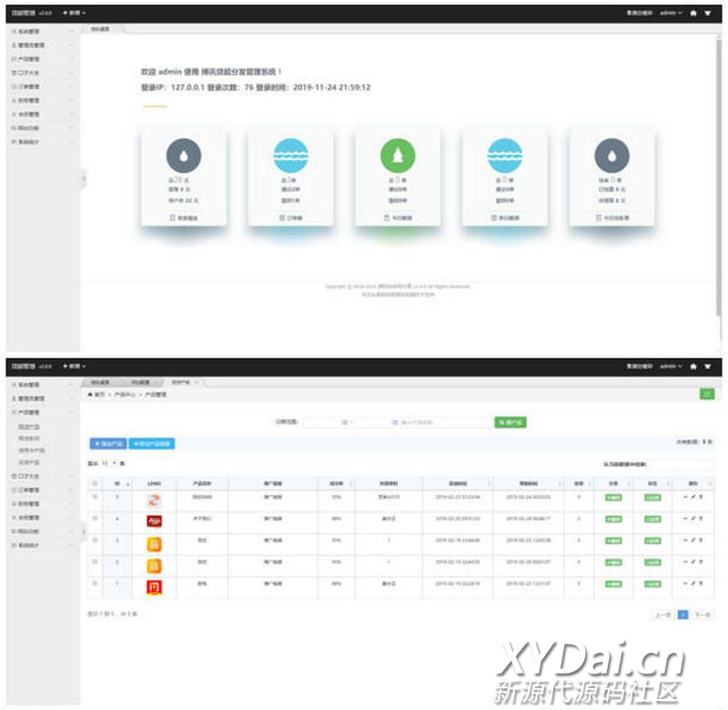Click the grey droplet icon on the first dashboard card
This screenshot has height=710, width=728.
184,156
